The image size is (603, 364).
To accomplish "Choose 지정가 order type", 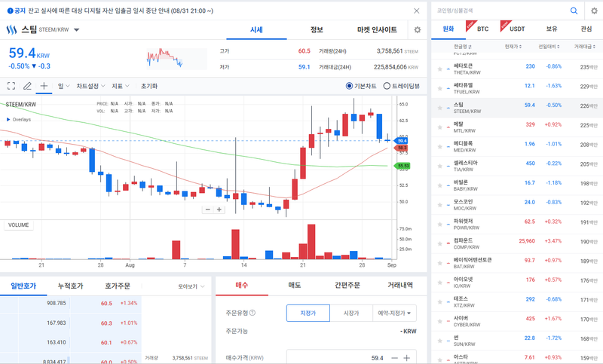I will click(308, 313).
